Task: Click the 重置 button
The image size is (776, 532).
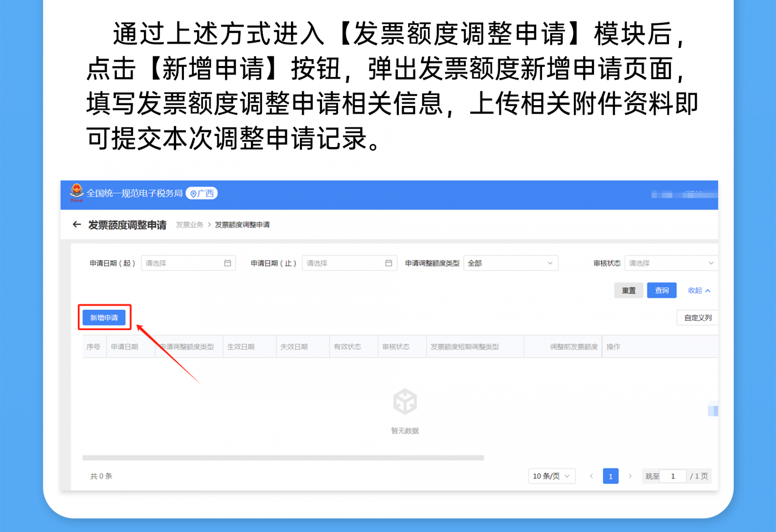Action: tap(628, 290)
